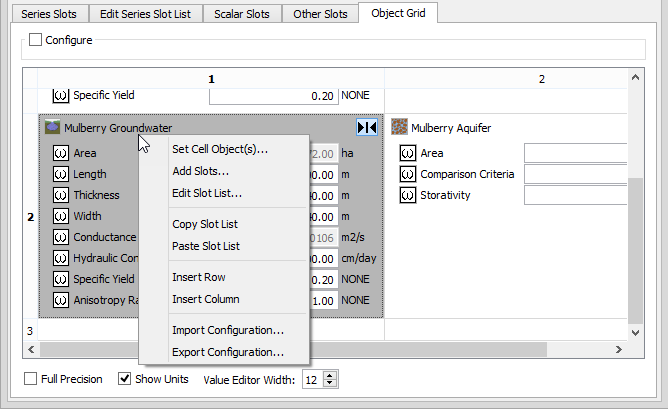
Task: Choose Export Configuration... menu entry
Action: click(228, 352)
